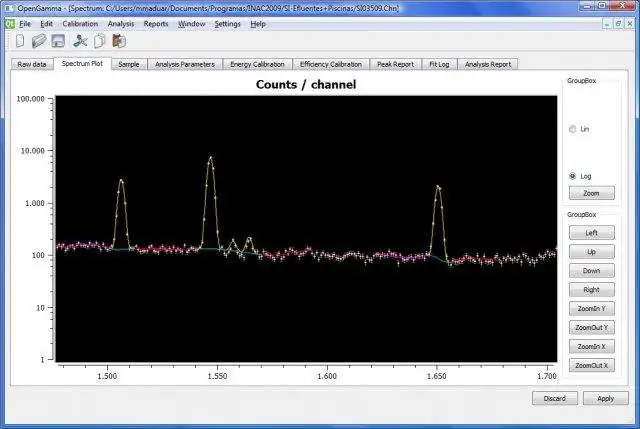
Task: Select the Spectrum Plot tab
Action: pos(82,64)
